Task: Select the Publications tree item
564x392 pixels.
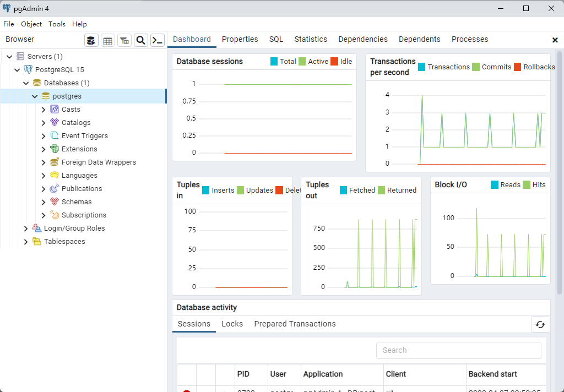Action: (82, 189)
